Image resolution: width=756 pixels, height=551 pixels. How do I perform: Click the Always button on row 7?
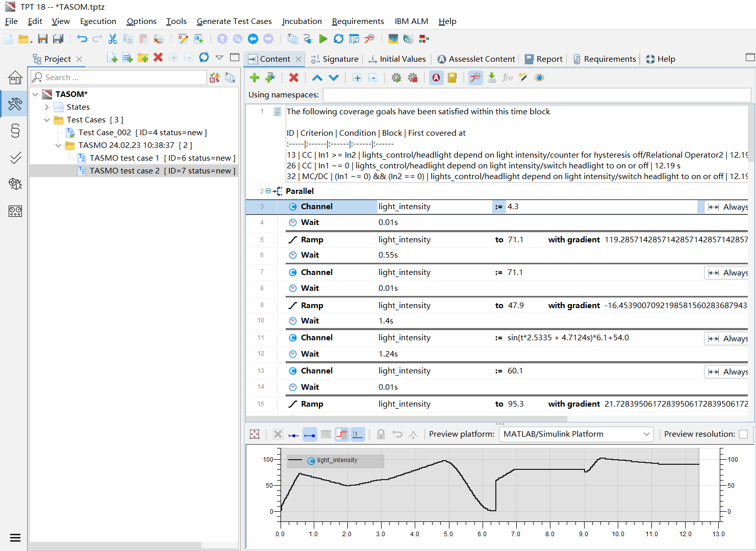727,273
